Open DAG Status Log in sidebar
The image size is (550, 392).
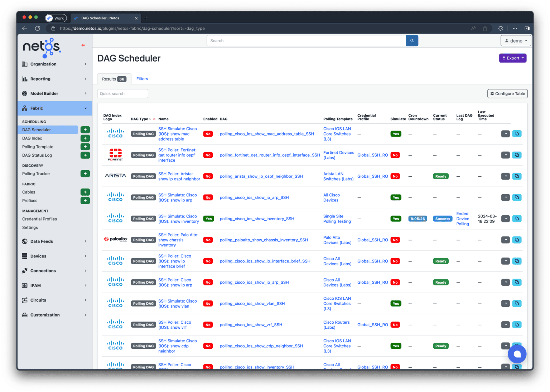click(x=37, y=155)
